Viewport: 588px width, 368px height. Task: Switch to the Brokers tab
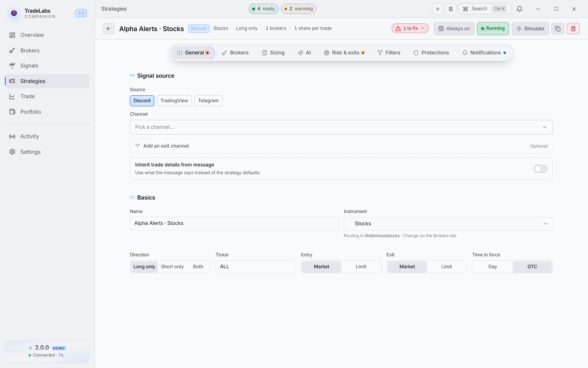coord(235,53)
